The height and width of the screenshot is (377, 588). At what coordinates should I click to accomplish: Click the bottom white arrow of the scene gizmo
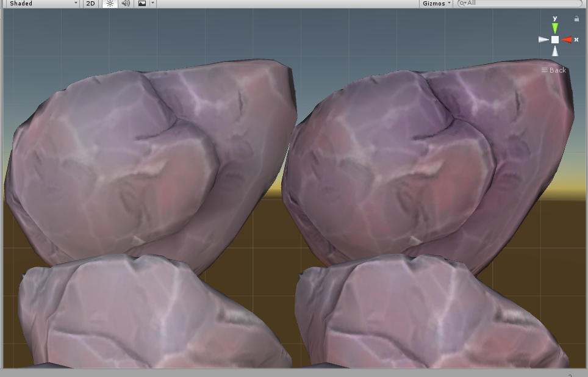tap(555, 51)
